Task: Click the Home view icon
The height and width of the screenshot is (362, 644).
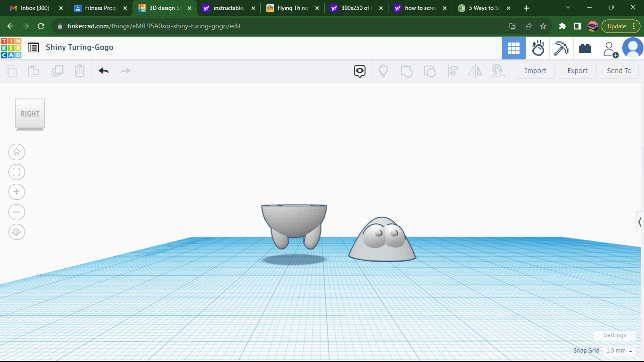Action: tap(17, 152)
